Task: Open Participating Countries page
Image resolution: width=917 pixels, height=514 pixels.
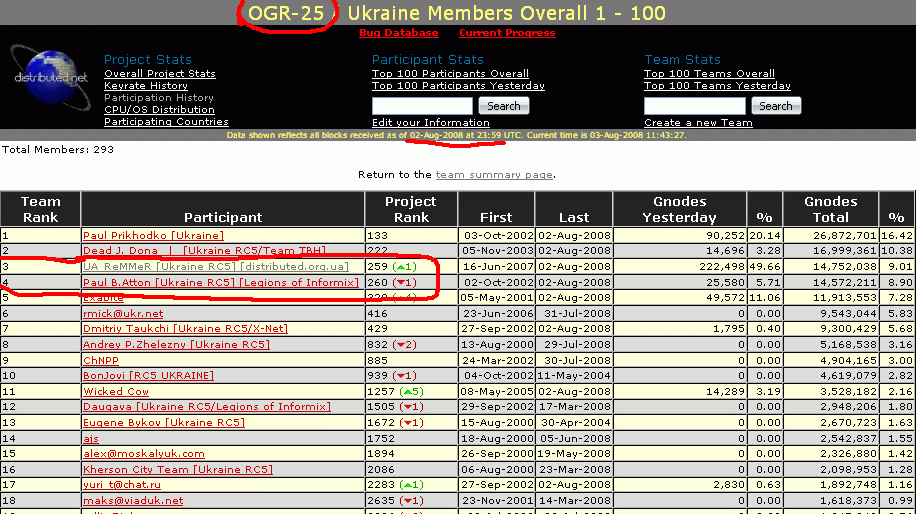Action: coord(166,122)
